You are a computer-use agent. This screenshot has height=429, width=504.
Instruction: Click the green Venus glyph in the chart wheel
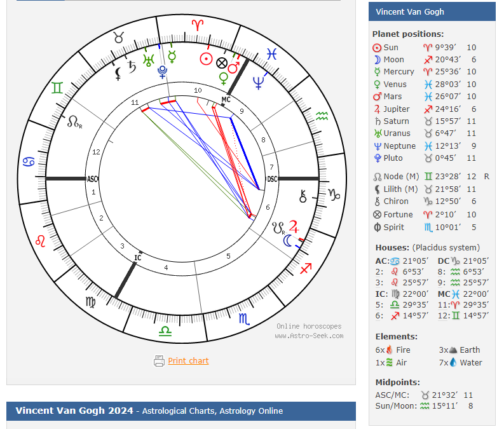tap(223, 78)
